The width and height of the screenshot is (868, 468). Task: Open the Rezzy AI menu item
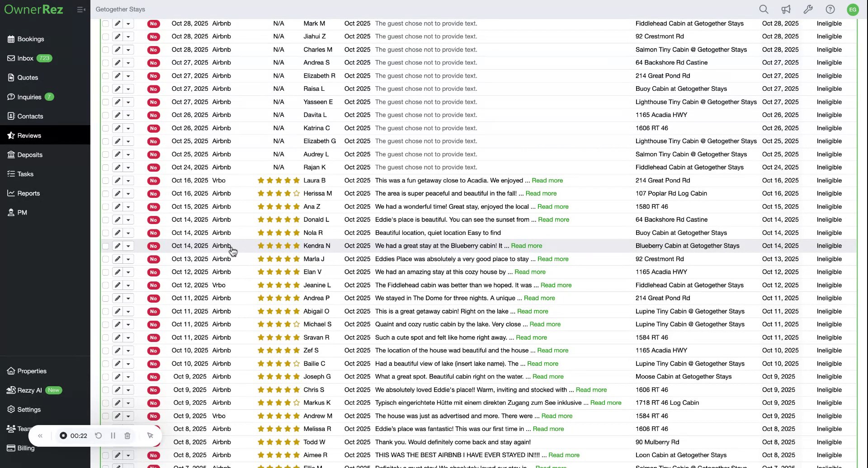pos(29,390)
